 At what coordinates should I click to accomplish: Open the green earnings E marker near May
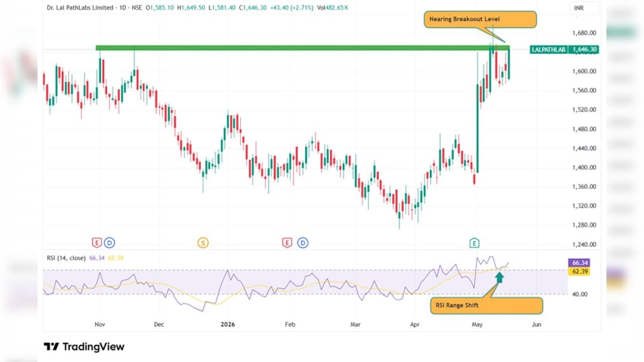(475, 243)
